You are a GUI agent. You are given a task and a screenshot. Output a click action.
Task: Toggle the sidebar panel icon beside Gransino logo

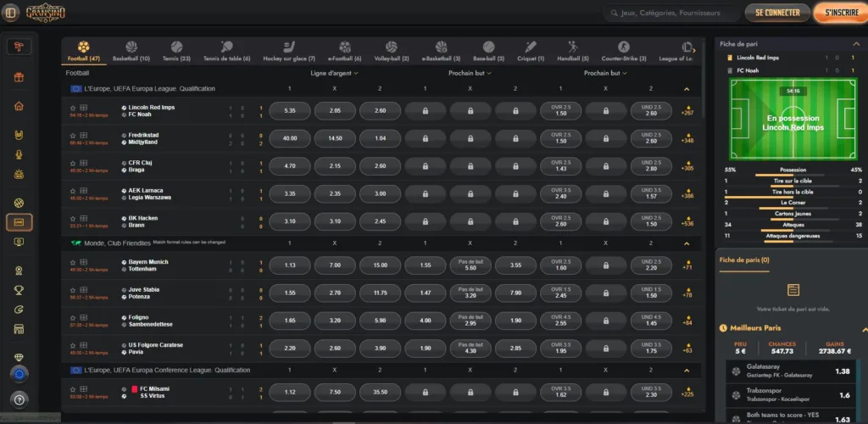pyautogui.click(x=10, y=13)
